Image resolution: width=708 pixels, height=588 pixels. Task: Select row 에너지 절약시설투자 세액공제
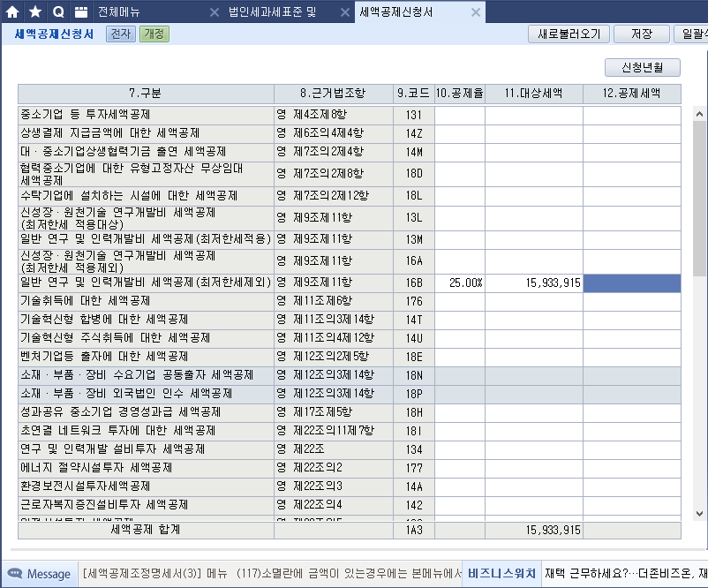tap(349, 468)
